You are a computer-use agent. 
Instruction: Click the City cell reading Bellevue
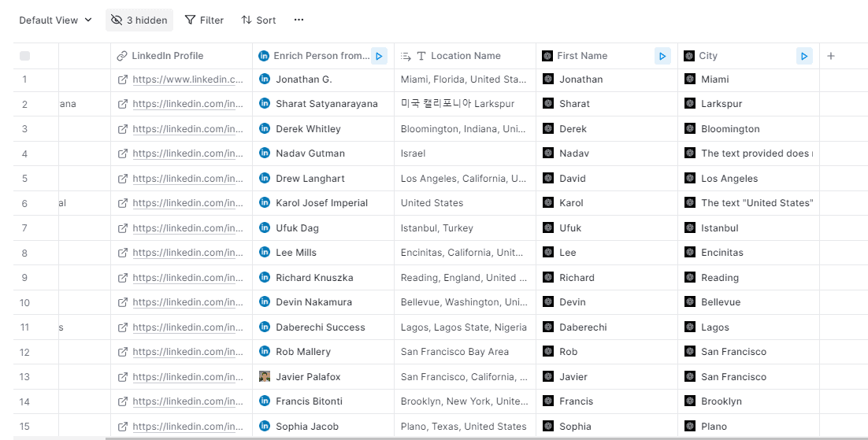[x=748, y=302]
